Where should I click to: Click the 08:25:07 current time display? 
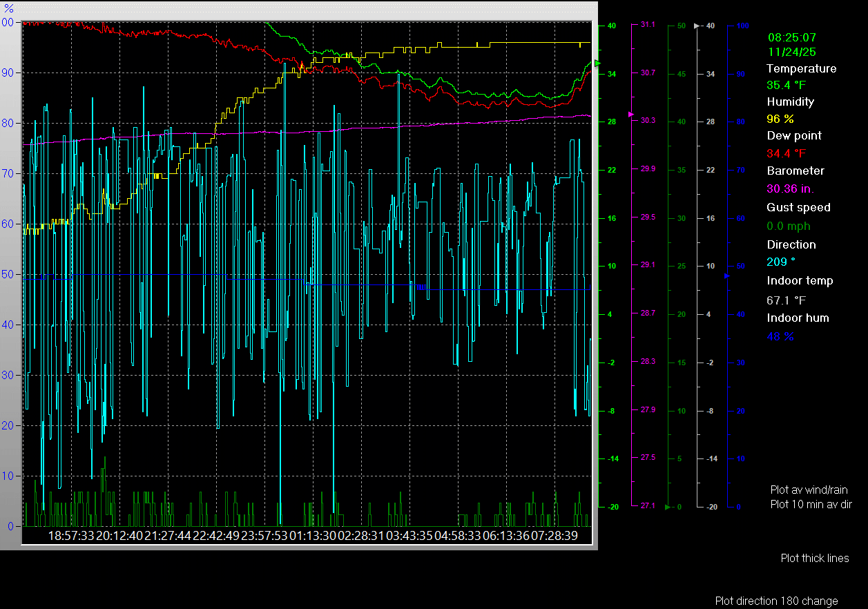coord(792,37)
